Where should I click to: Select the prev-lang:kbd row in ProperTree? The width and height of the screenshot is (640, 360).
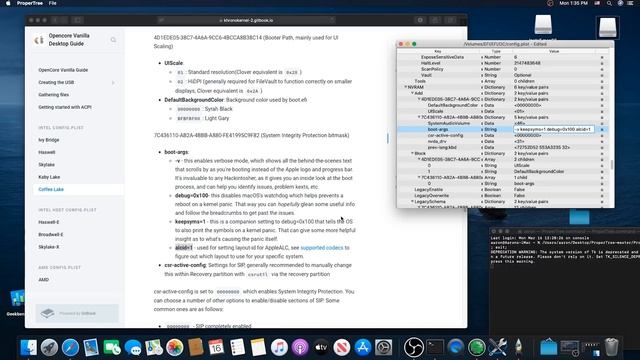click(x=502, y=147)
